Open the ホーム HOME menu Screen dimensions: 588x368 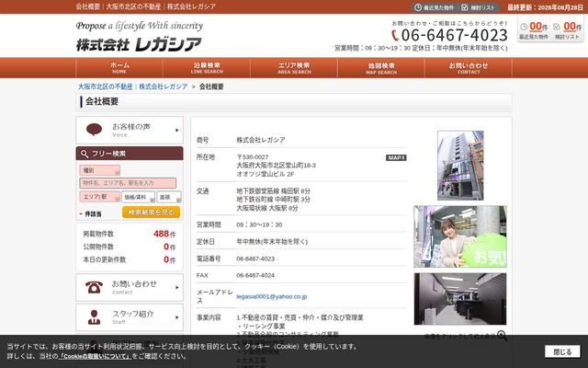119,68
